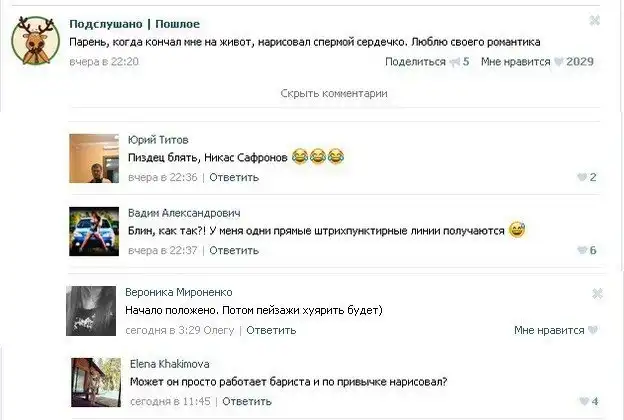Like Юрий Титов's comment via heart icon
Screen dimensions: 624x420
pos(582,177)
